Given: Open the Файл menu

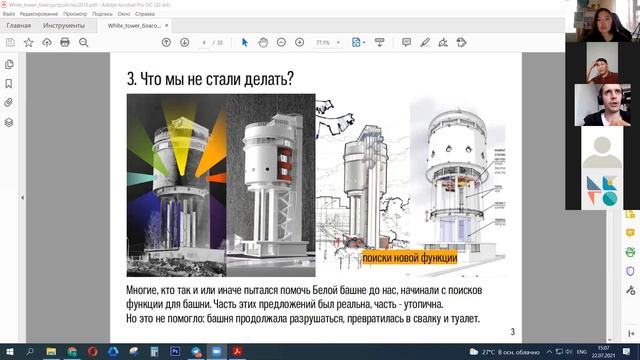Looking at the screenshot, I should 9,14.
